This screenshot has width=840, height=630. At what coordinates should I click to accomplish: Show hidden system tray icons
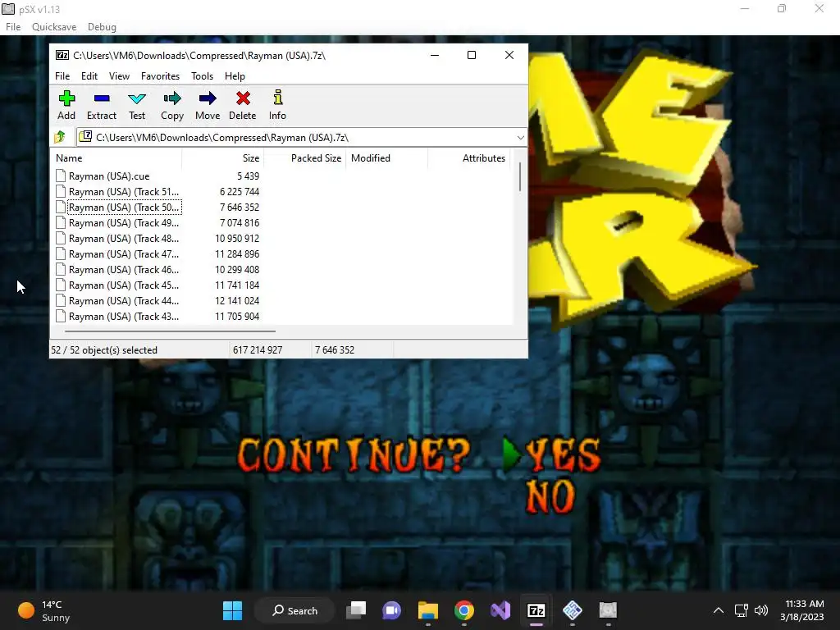[x=719, y=610]
